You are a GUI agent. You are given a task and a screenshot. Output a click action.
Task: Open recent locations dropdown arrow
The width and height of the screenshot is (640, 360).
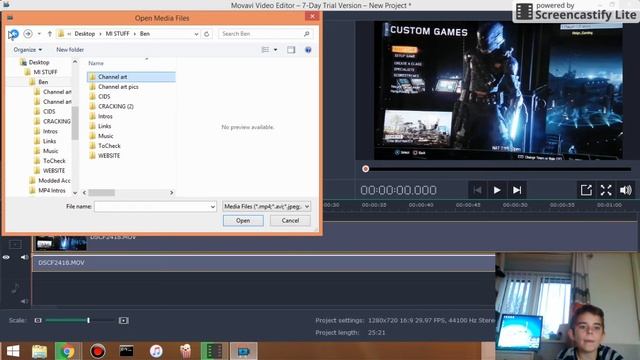39,34
